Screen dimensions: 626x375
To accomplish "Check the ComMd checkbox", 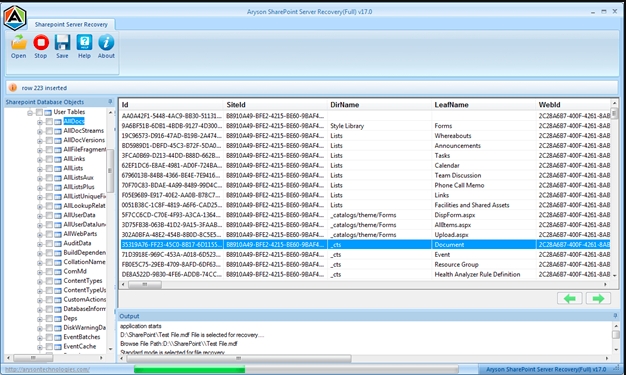I will [x=49, y=272].
